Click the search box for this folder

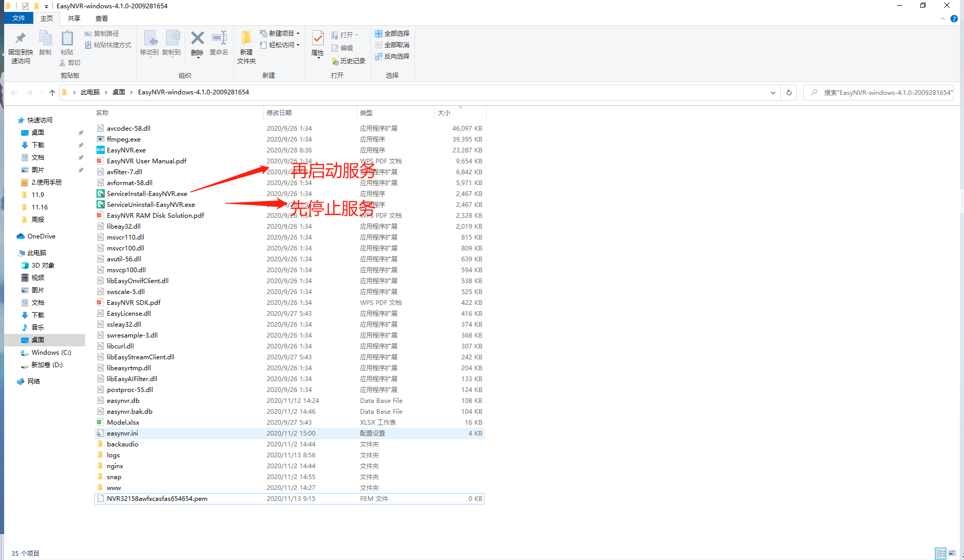pyautogui.click(x=878, y=93)
